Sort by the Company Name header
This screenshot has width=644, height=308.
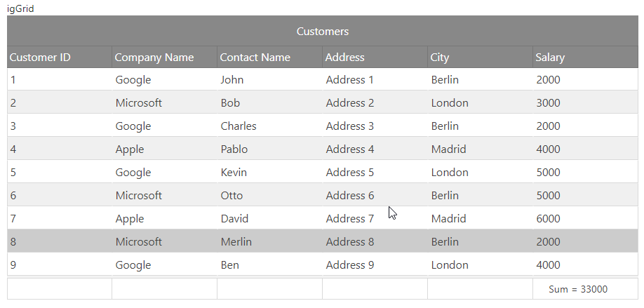click(154, 58)
